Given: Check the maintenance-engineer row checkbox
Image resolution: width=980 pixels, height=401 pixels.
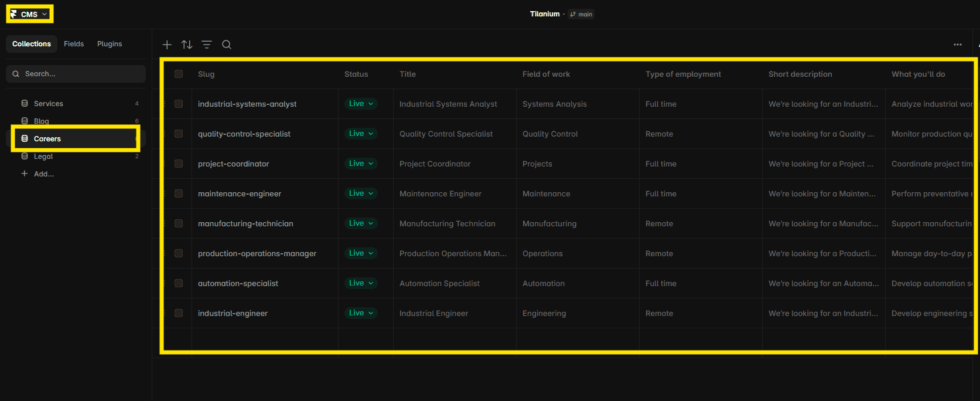Looking at the screenshot, I should (x=179, y=193).
